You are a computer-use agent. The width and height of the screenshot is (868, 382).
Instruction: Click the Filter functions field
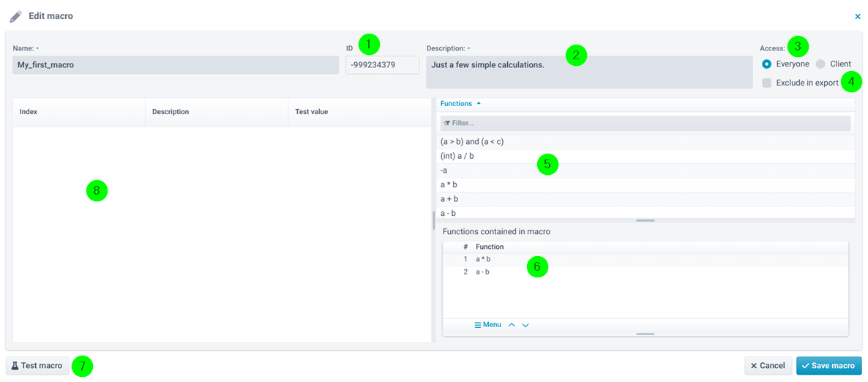[646, 123]
